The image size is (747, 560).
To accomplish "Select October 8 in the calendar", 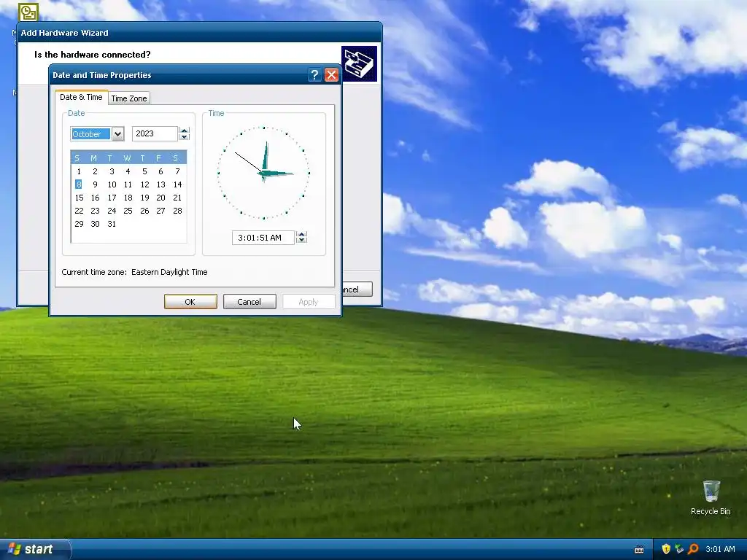I will 79,184.
